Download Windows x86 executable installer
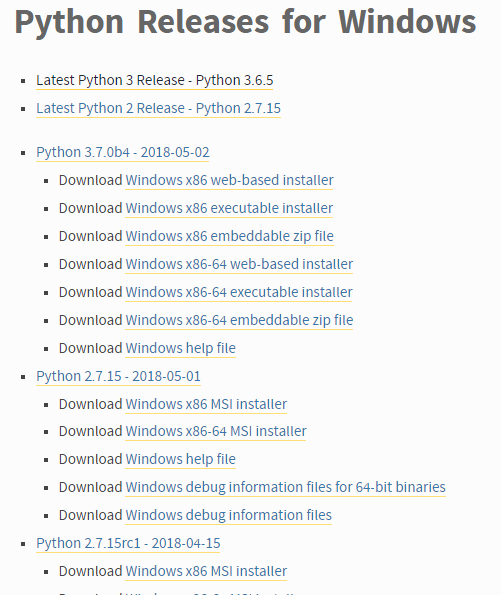 pyautogui.click(x=229, y=208)
